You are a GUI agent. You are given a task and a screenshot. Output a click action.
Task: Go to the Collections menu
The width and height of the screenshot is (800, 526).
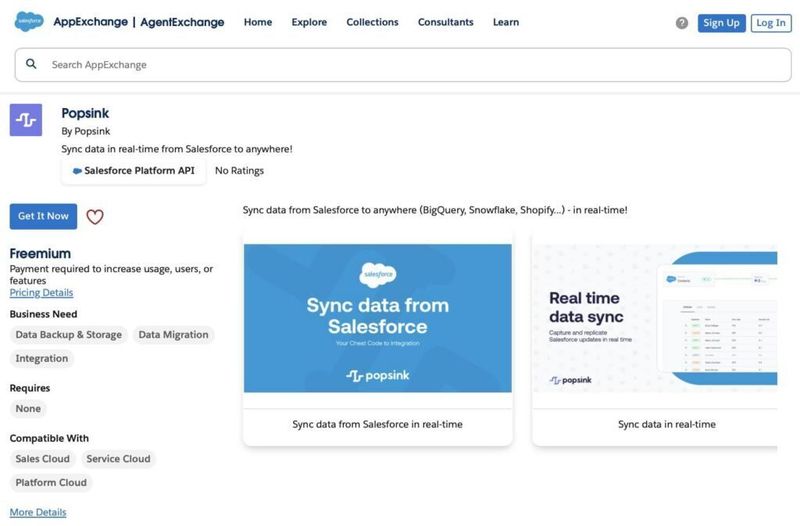[372, 22]
